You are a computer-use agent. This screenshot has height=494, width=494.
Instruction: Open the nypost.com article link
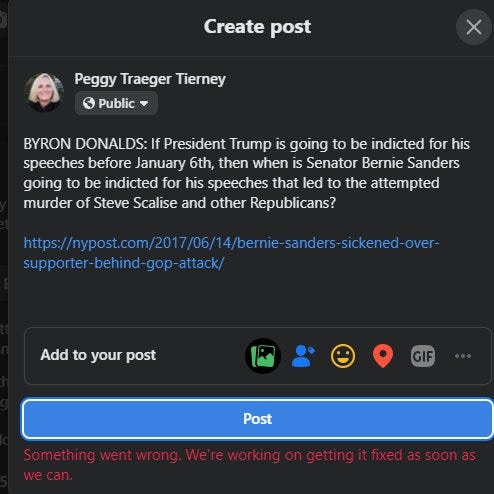tap(231, 253)
